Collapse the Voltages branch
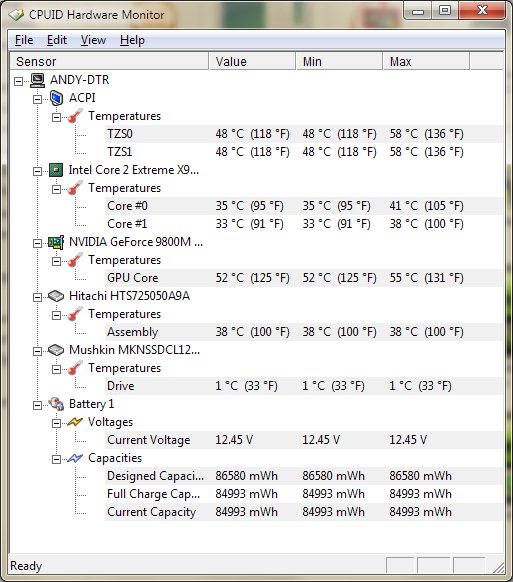The width and height of the screenshot is (513, 582). [56, 423]
